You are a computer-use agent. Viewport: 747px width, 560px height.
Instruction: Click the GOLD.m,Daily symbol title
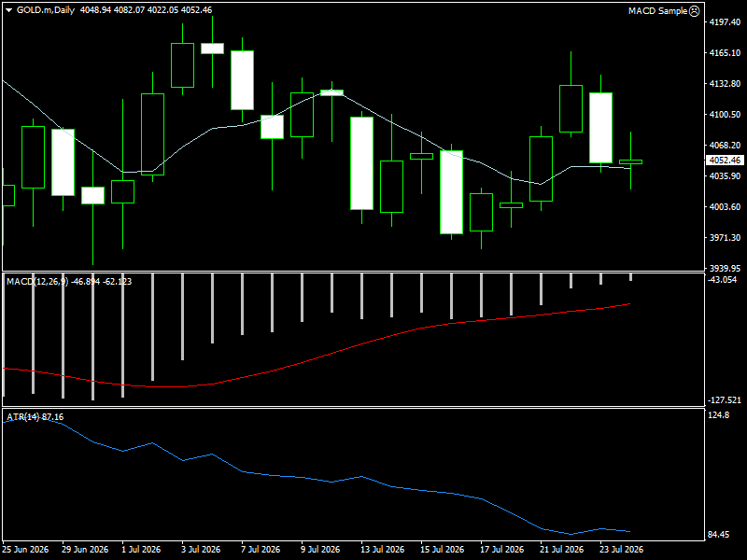tap(46, 10)
